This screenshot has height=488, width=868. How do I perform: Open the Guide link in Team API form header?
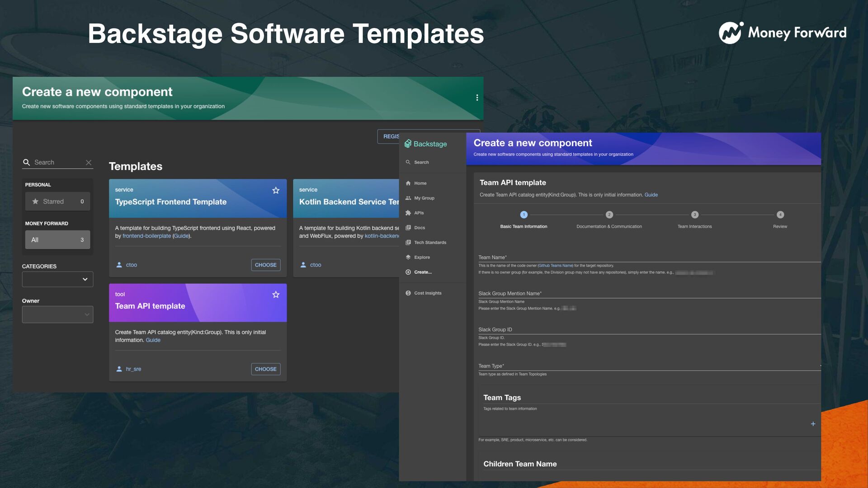click(x=651, y=195)
